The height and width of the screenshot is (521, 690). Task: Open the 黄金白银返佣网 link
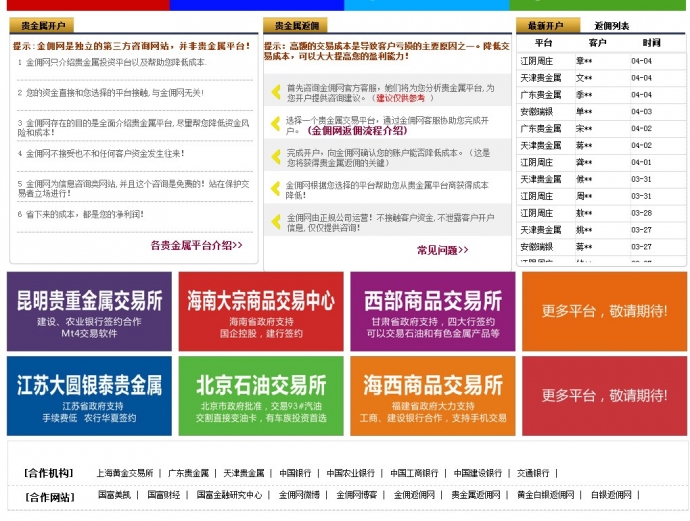click(545, 495)
